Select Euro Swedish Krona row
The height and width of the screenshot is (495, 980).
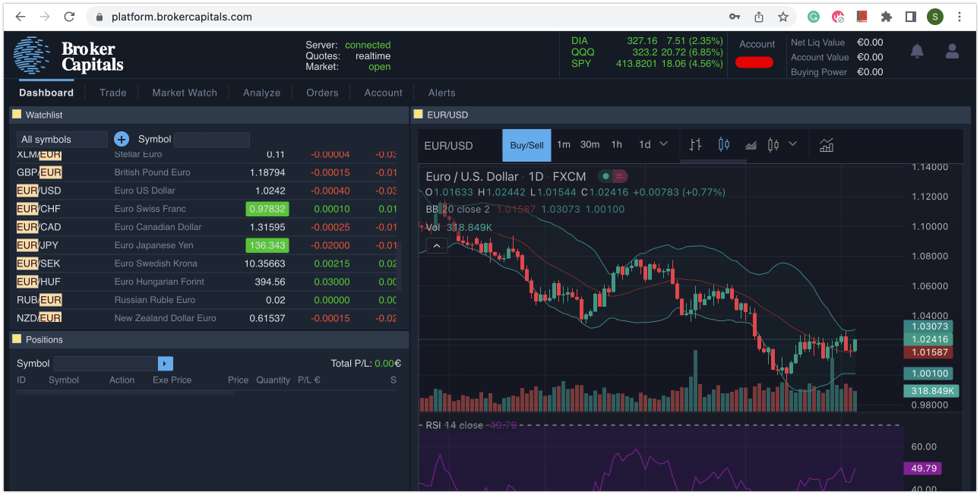pyautogui.click(x=207, y=263)
